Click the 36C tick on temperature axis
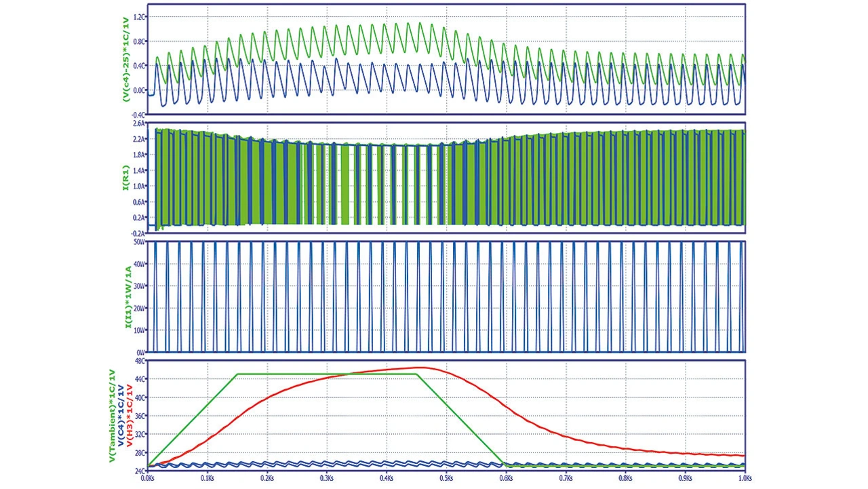868x489 pixels. coord(140,416)
